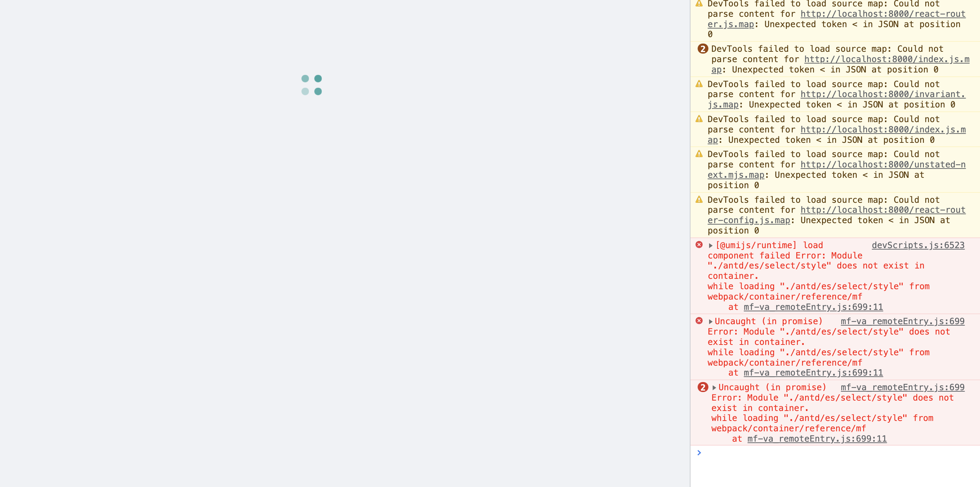Image resolution: width=980 pixels, height=487 pixels.
Task: Click the red count badge 2 on last error
Action: [702, 387]
